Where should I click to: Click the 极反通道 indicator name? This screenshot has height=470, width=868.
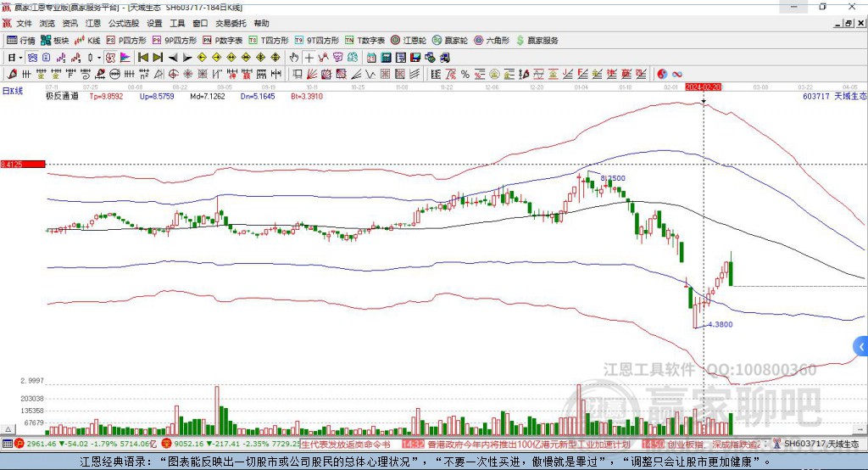62,96
